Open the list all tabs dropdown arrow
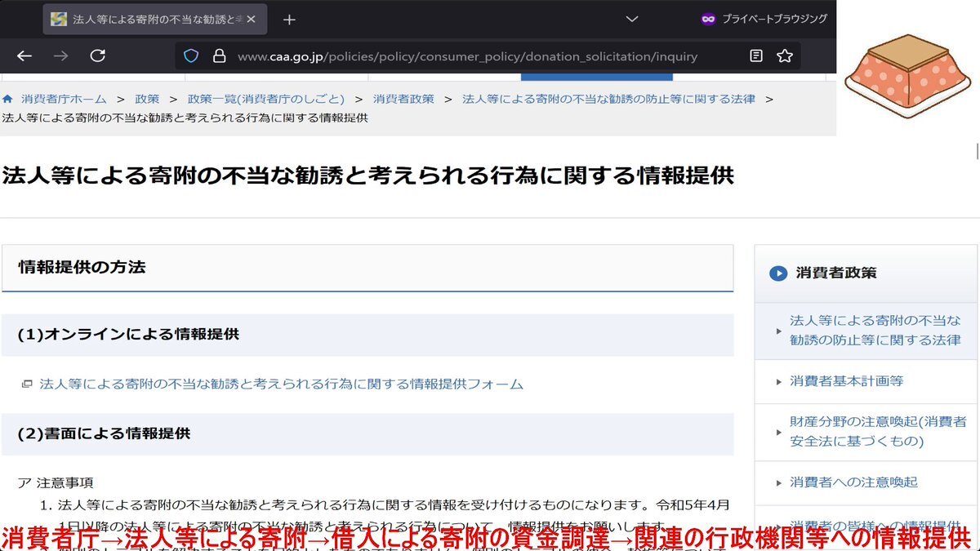 pyautogui.click(x=631, y=18)
